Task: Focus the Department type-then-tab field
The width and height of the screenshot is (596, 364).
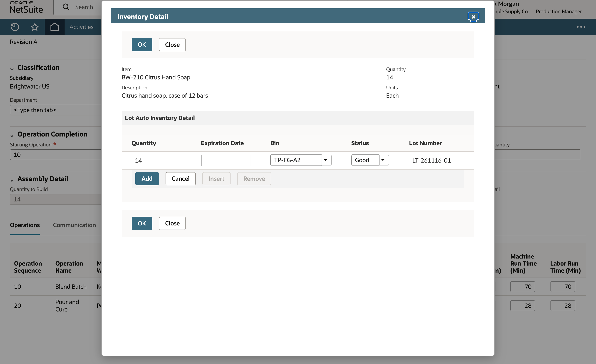Action: 56,110
